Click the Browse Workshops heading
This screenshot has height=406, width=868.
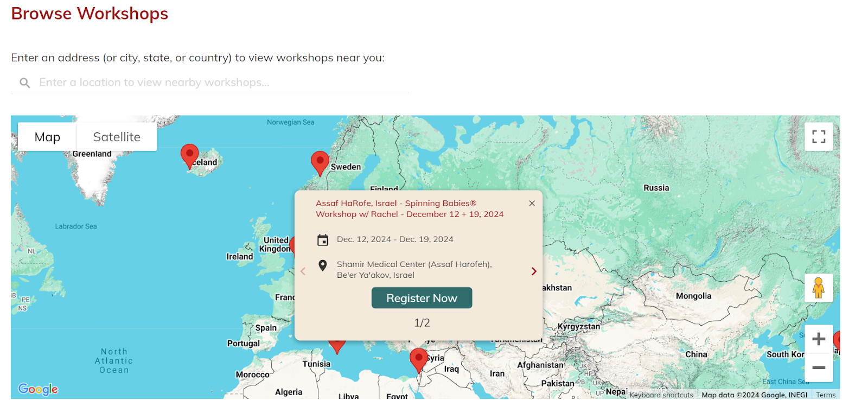point(90,13)
